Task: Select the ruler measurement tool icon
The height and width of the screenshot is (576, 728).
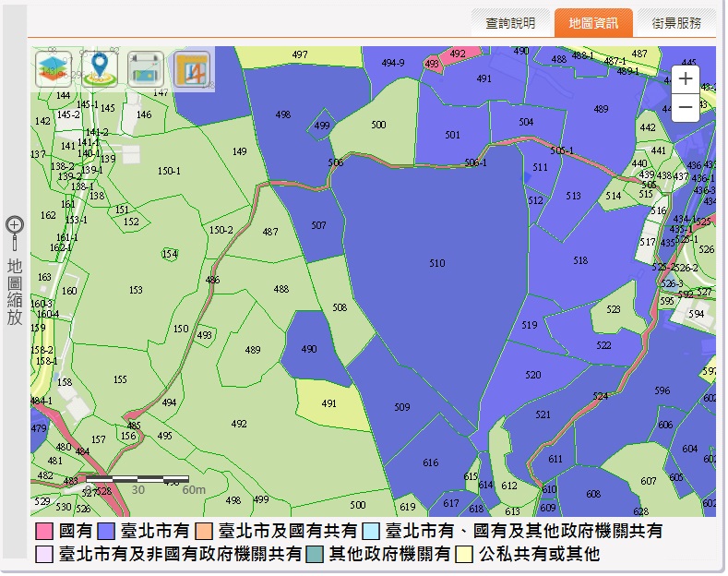Action: 192,69
